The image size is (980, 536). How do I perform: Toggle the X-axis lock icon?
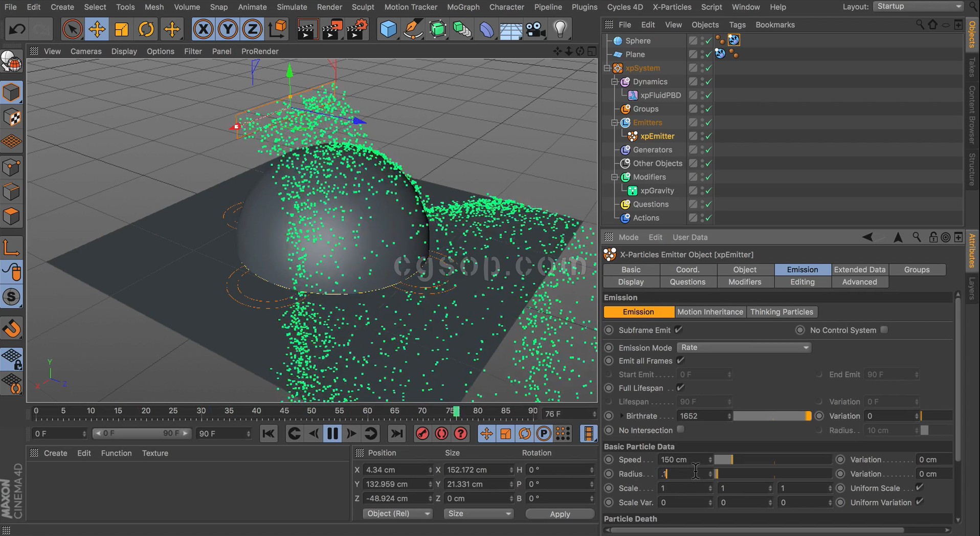coord(203,29)
